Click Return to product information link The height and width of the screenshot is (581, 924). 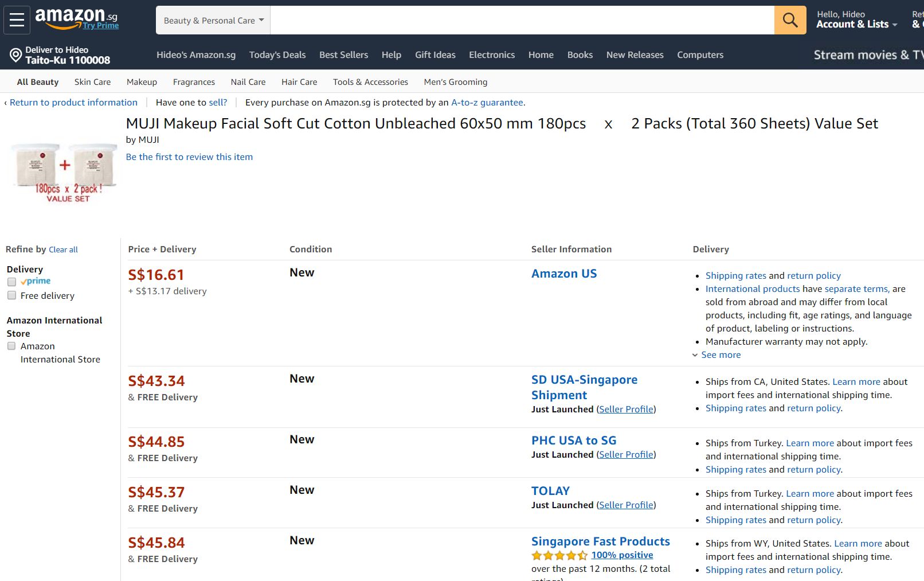(x=73, y=103)
